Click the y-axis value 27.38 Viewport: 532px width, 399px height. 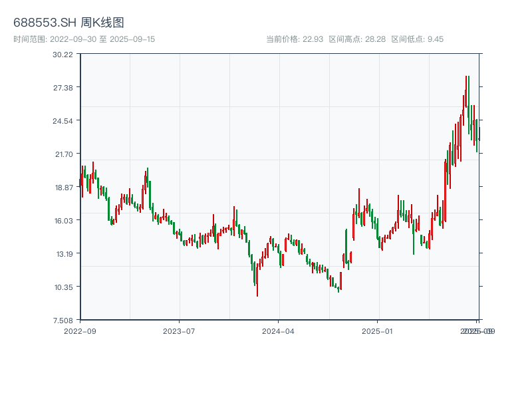click(63, 88)
